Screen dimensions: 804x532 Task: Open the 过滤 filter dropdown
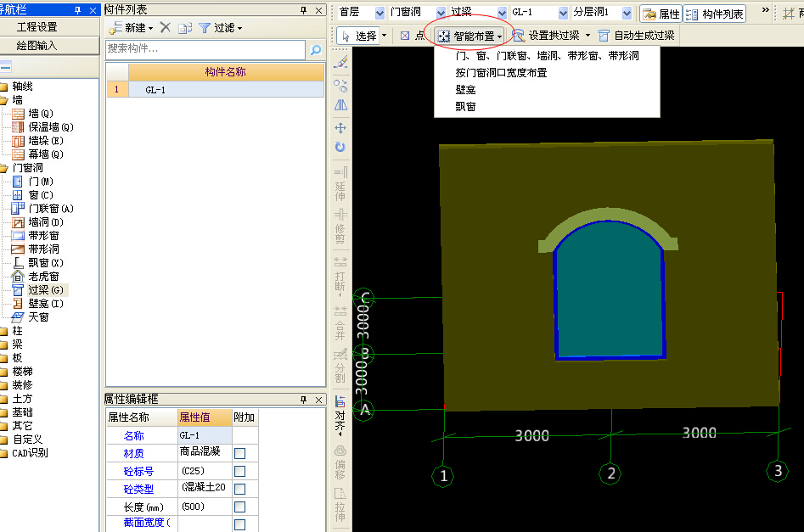(x=239, y=29)
